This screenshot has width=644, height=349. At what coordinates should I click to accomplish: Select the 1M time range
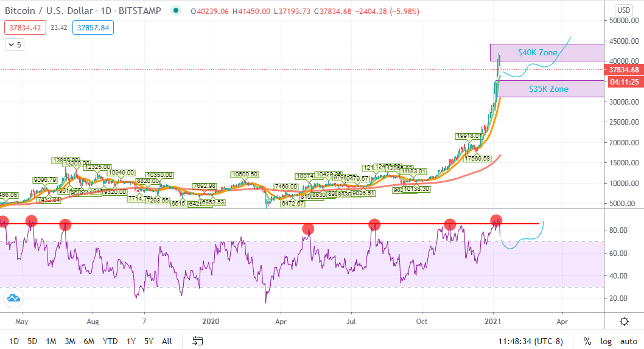(x=51, y=341)
